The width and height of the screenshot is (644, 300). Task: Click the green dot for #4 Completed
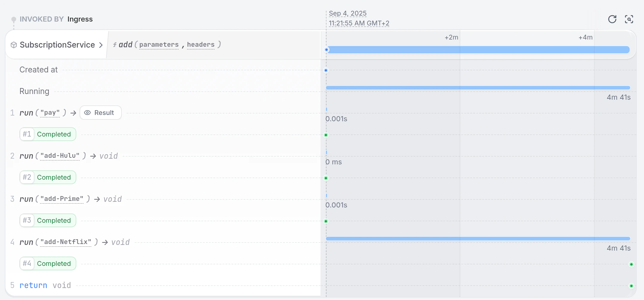click(631, 264)
